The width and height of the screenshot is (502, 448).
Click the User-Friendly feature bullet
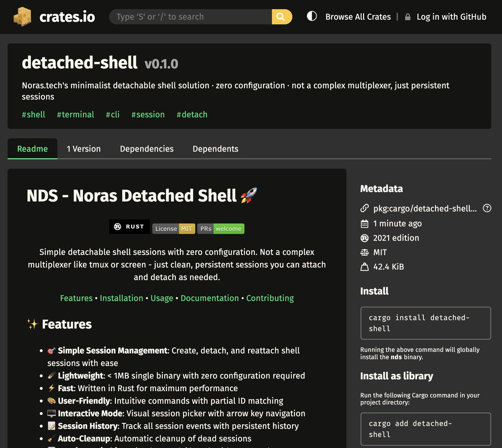click(165, 401)
